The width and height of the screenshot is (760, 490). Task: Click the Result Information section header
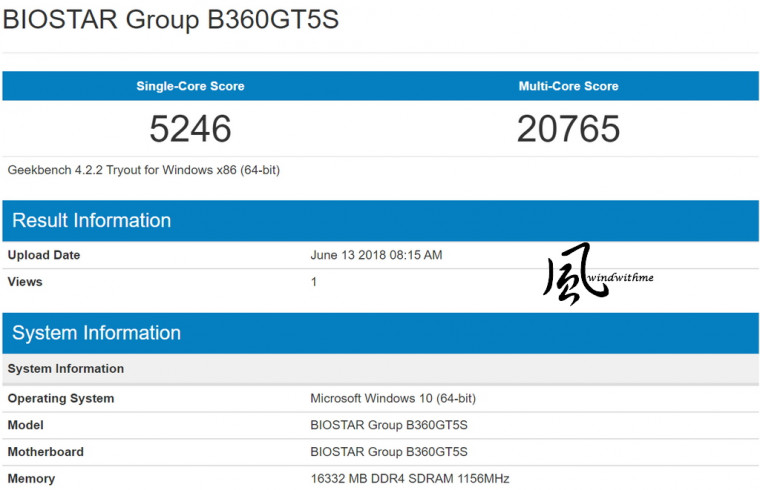pyautogui.click(x=91, y=221)
